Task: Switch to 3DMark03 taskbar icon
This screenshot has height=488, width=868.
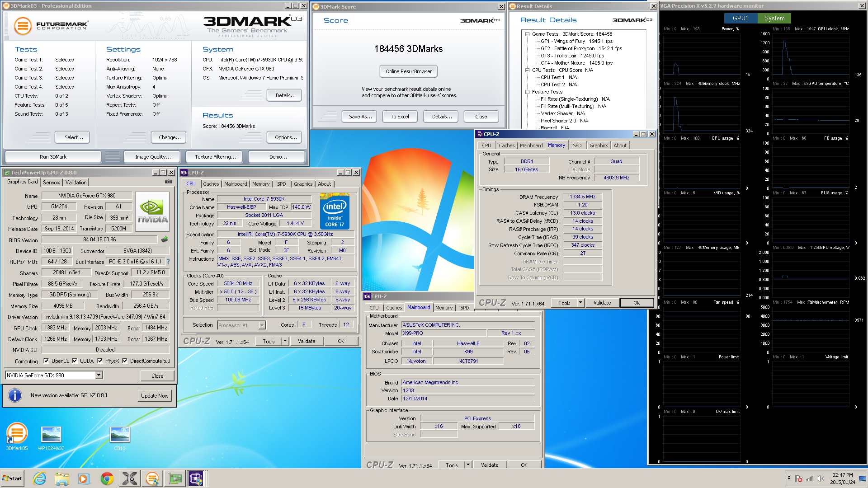Action: tap(152, 479)
